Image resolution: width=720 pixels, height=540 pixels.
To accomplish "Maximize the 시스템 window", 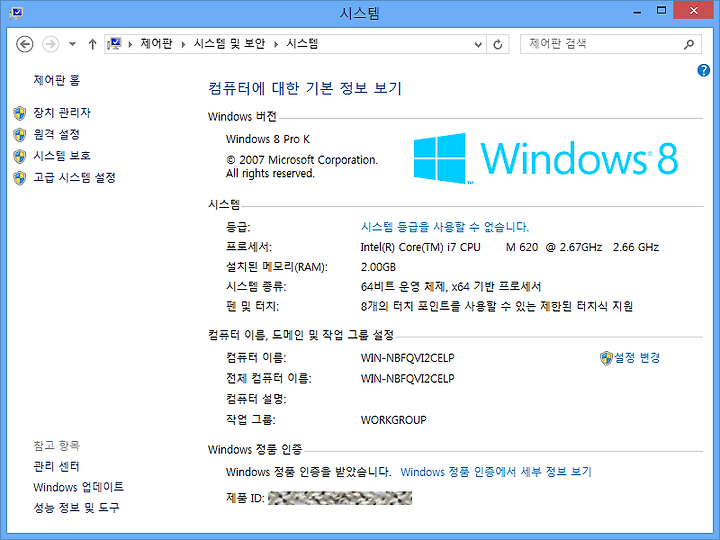I will click(661, 11).
